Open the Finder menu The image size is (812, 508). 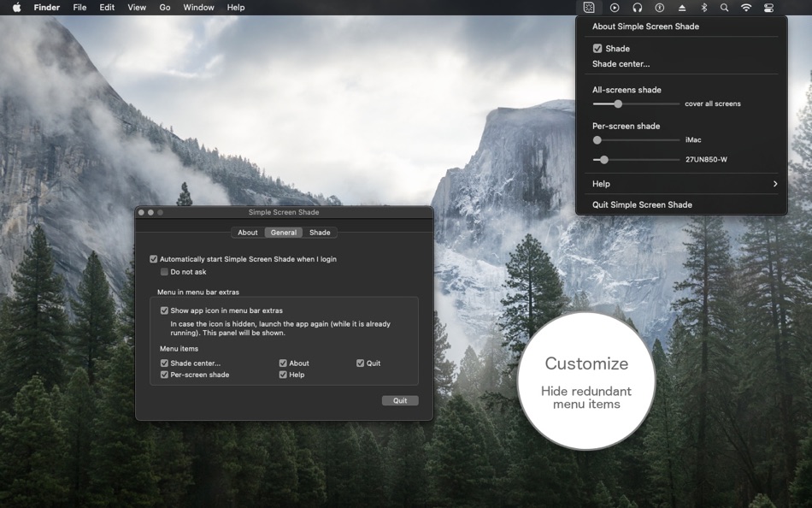click(x=47, y=7)
